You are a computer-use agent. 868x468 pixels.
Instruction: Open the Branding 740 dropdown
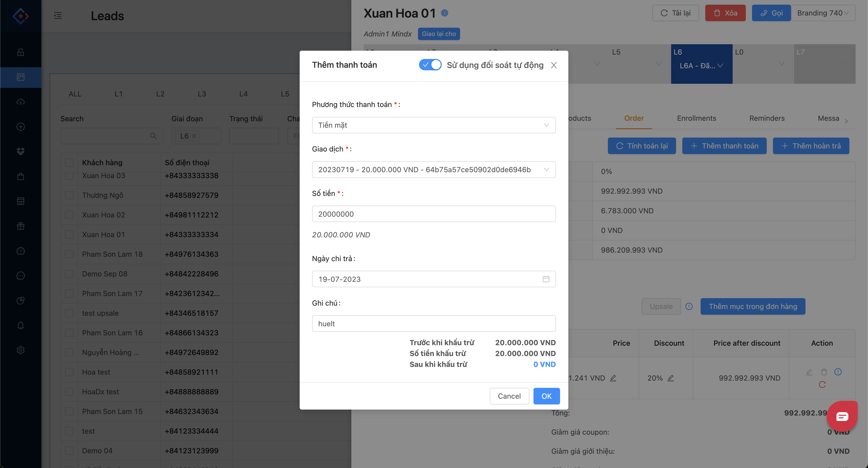point(823,13)
